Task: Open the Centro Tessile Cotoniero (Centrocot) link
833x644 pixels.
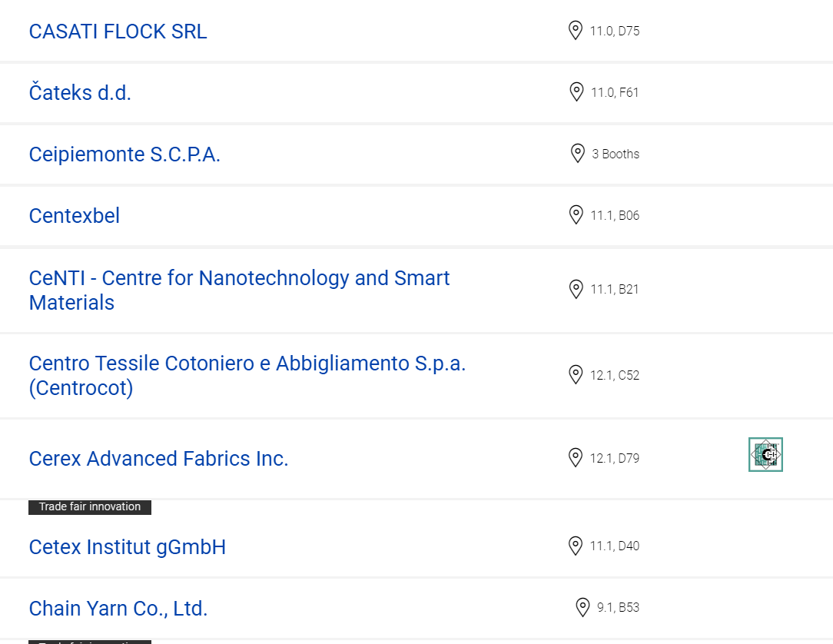Action: click(x=247, y=376)
